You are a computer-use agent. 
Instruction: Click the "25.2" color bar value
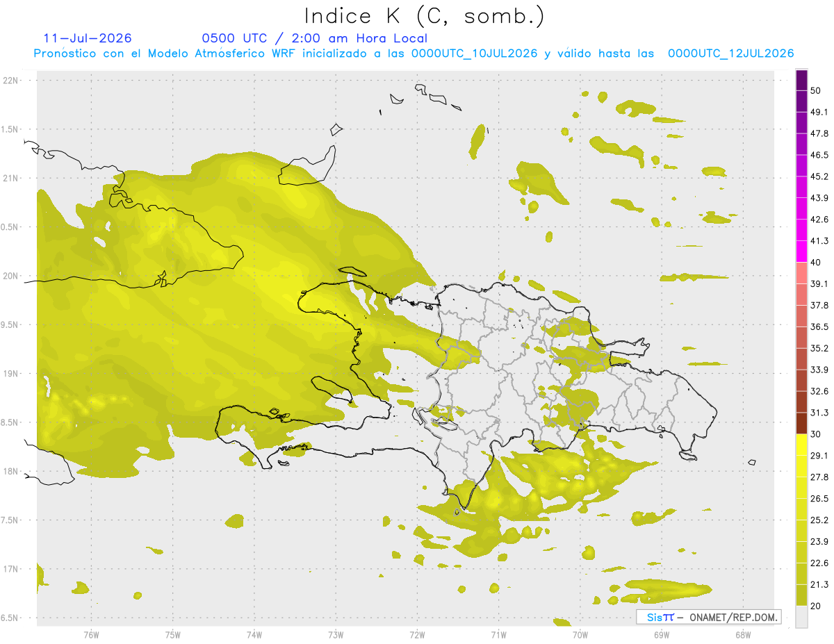pyautogui.click(x=819, y=520)
